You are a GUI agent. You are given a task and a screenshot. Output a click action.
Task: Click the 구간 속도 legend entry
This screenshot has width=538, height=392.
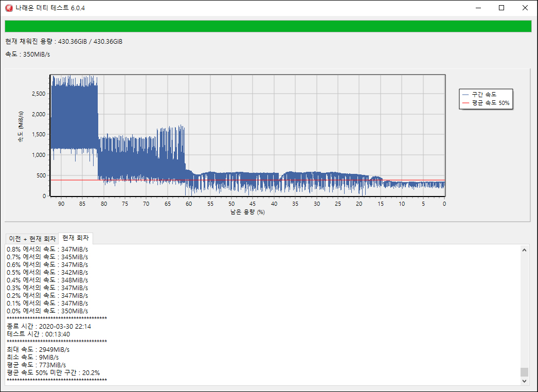pos(479,94)
